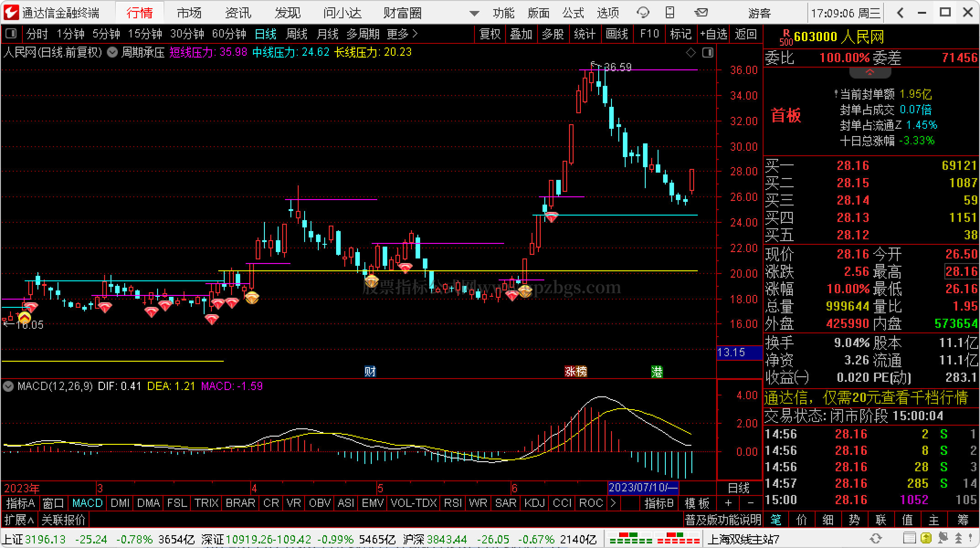
Task: Click the red 涨榜 marker on the chart
Action: [x=576, y=371]
